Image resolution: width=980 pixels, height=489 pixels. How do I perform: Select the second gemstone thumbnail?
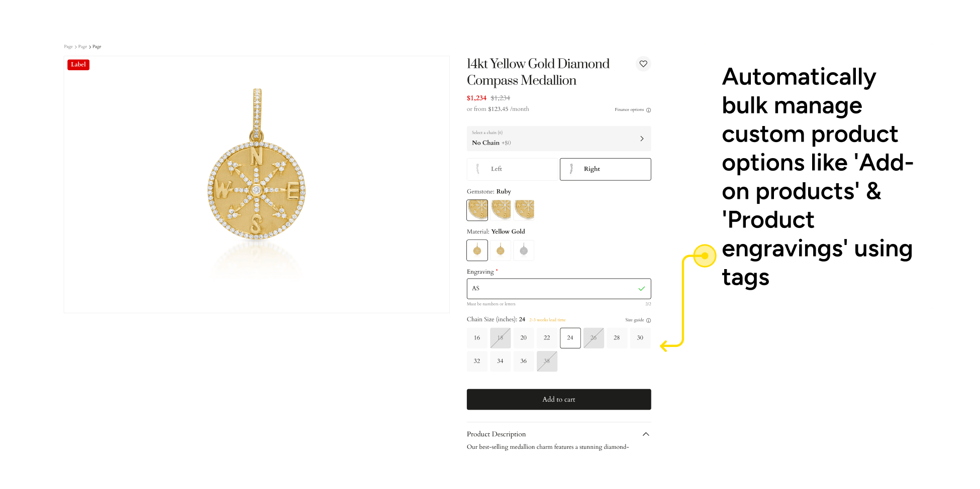[501, 210]
